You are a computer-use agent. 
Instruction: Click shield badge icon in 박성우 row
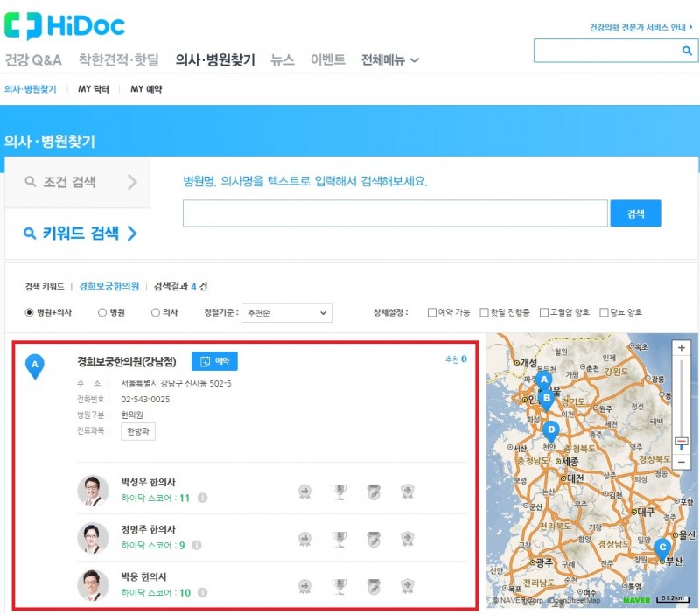coord(407,492)
